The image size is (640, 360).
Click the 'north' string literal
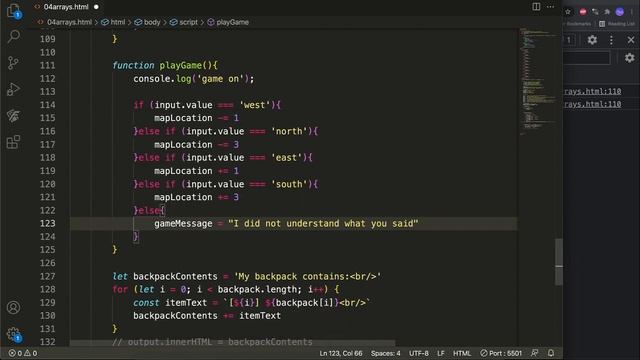[x=289, y=131]
